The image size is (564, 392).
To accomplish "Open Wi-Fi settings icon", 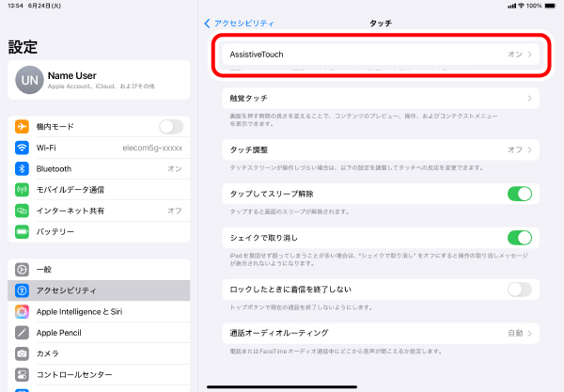I will (x=23, y=148).
